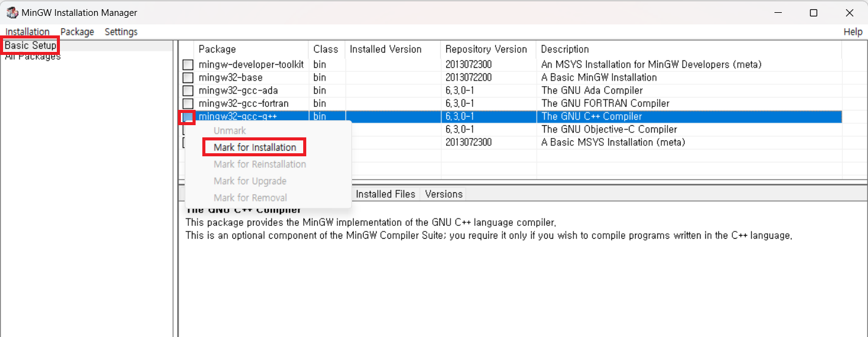Select the mingw32-gcc-ada package name
This screenshot has width=868, height=337.
[x=238, y=90]
